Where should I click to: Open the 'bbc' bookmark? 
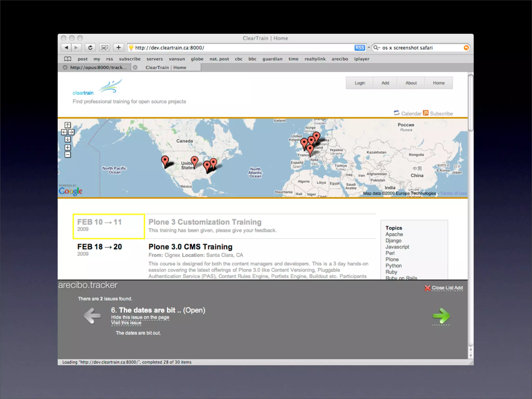point(252,59)
